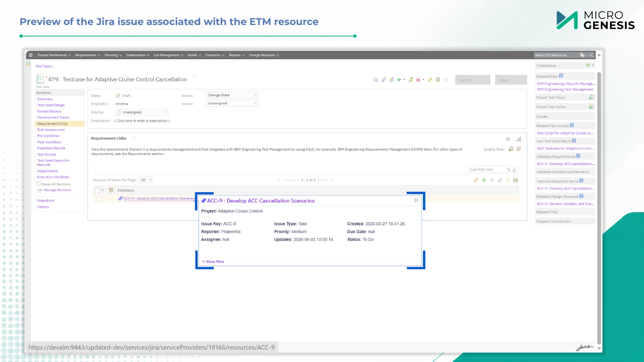This screenshot has width=644, height=362.
Task: Click the Cancel button
Action: [473, 80]
